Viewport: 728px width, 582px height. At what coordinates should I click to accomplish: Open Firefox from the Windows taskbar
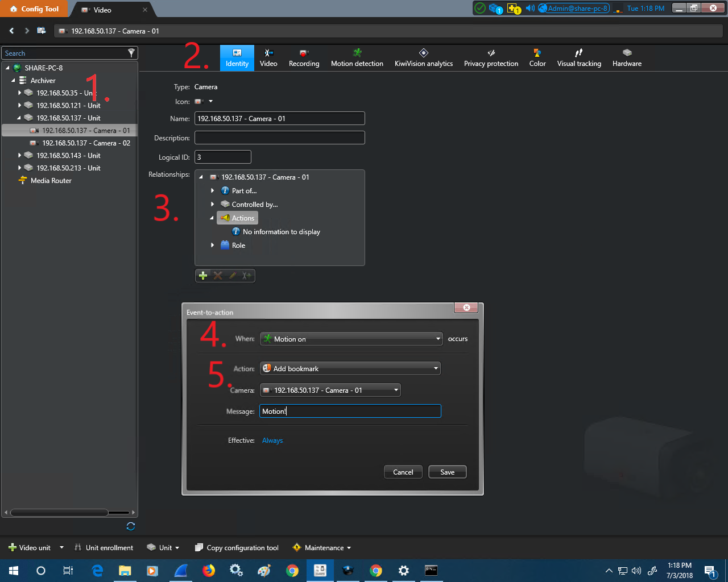click(209, 570)
